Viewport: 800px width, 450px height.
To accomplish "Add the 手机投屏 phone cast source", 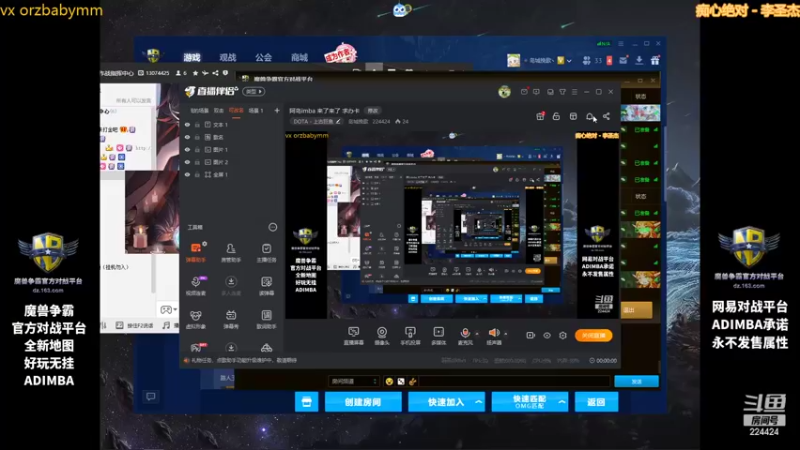I will pyautogui.click(x=410, y=336).
